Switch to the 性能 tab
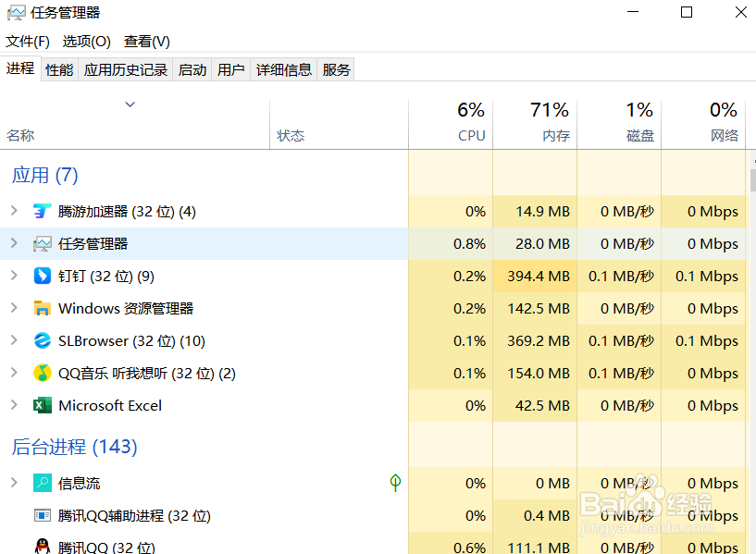Screen dimensions: 756x554 click(x=59, y=70)
